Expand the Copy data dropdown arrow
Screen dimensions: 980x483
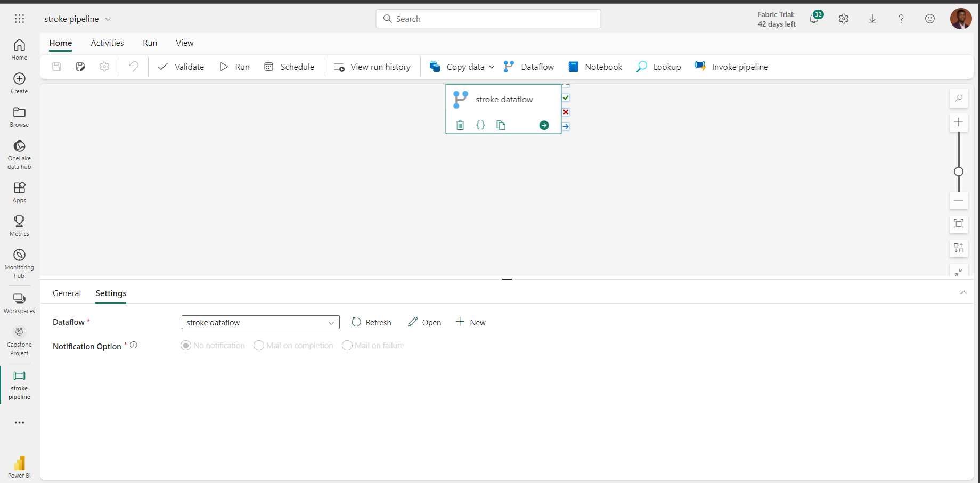[492, 67]
